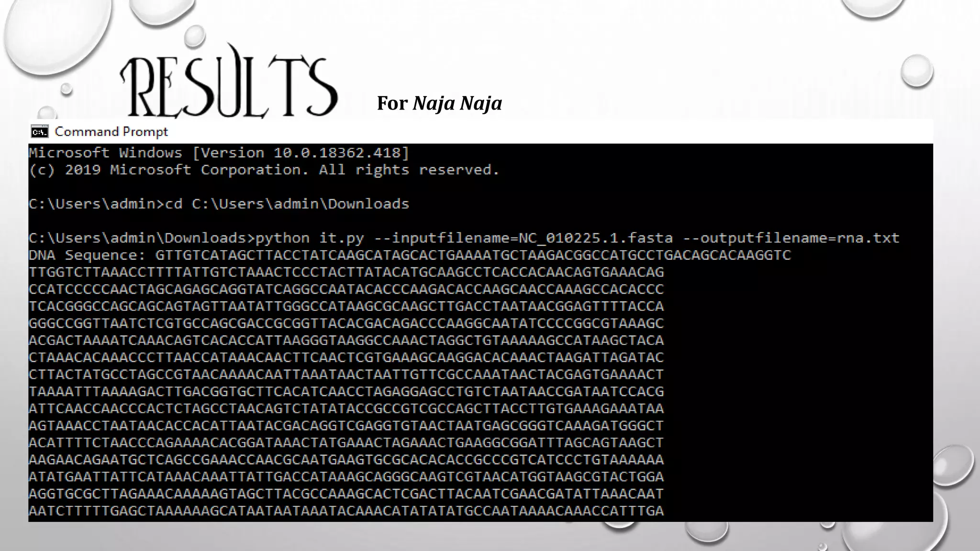The height and width of the screenshot is (551, 980).
Task: Click the --inputfilename=NC_010225.1.fasta argument
Action: (523, 238)
